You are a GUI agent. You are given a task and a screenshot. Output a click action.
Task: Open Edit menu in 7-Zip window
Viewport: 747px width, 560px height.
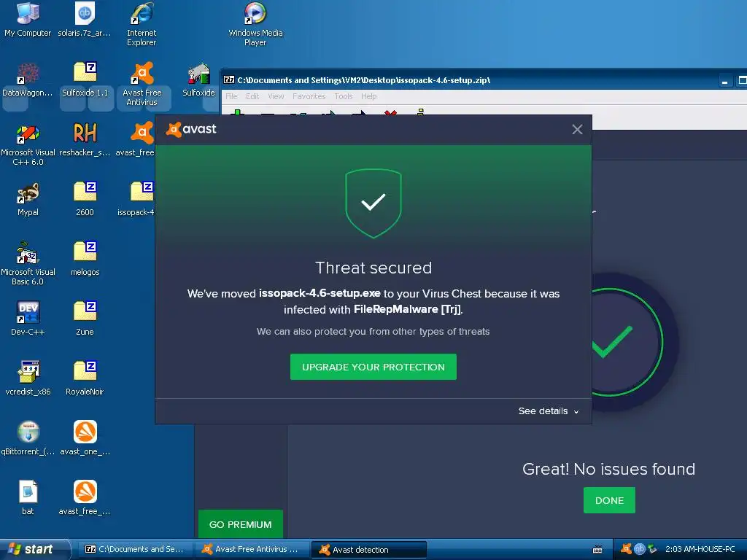click(252, 96)
